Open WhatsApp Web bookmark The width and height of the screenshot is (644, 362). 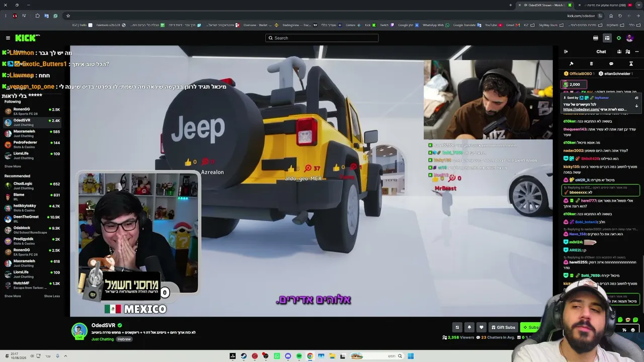(437, 25)
